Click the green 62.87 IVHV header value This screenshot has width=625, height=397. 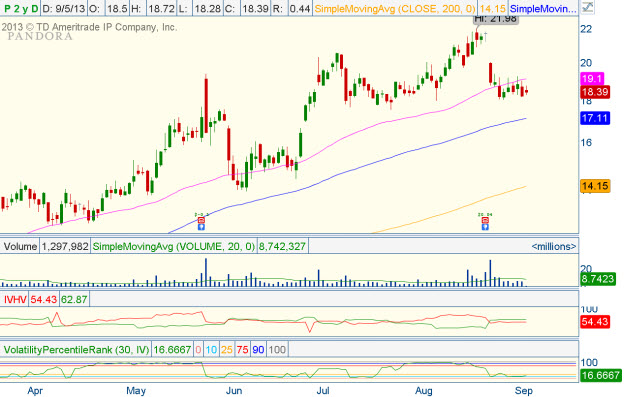pos(74,299)
